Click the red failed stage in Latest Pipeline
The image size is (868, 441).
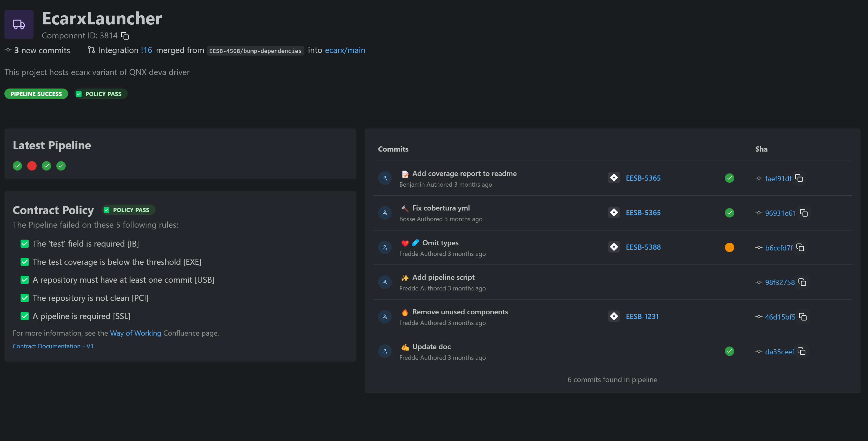click(32, 166)
